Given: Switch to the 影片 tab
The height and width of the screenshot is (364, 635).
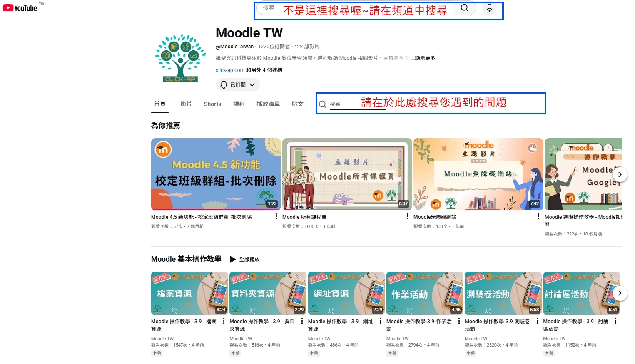Looking at the screenshot, I should tap(186, 104).
